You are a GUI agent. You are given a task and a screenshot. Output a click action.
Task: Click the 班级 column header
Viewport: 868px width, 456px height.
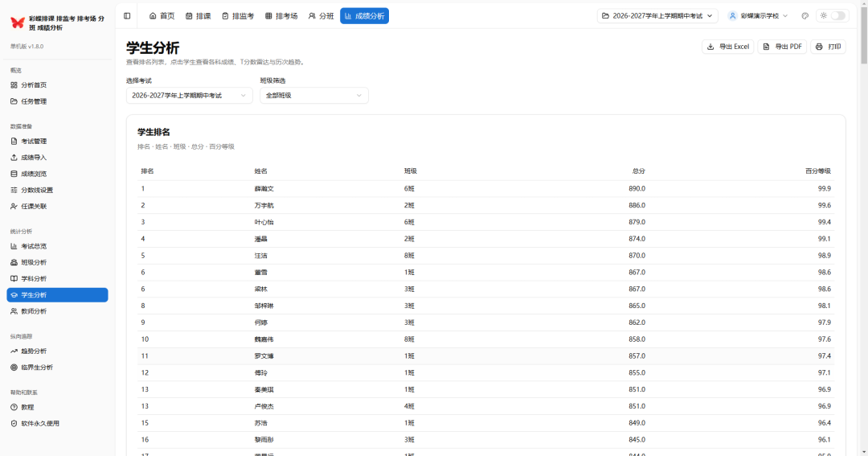click(410, 171)
